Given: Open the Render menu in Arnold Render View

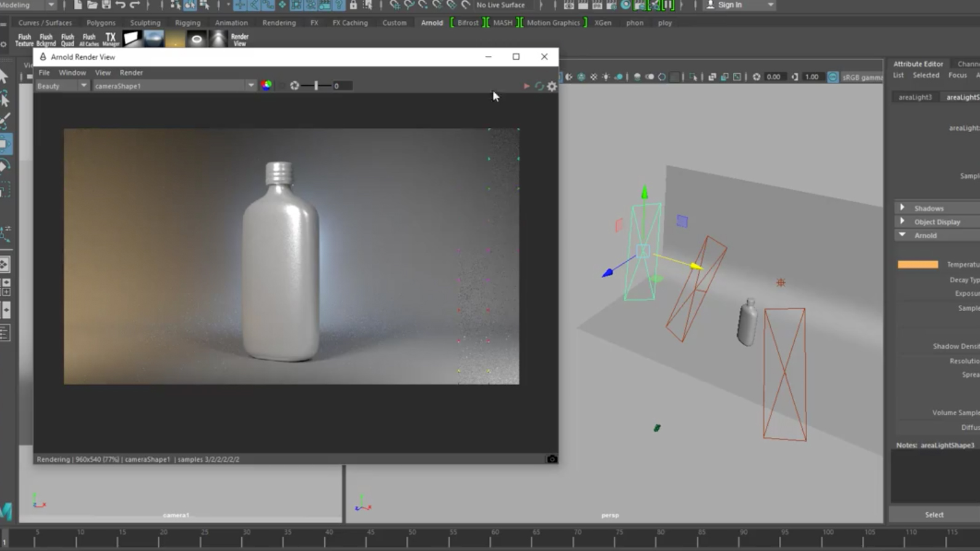Looking at the screenshot, I should (x=131, y=73).
